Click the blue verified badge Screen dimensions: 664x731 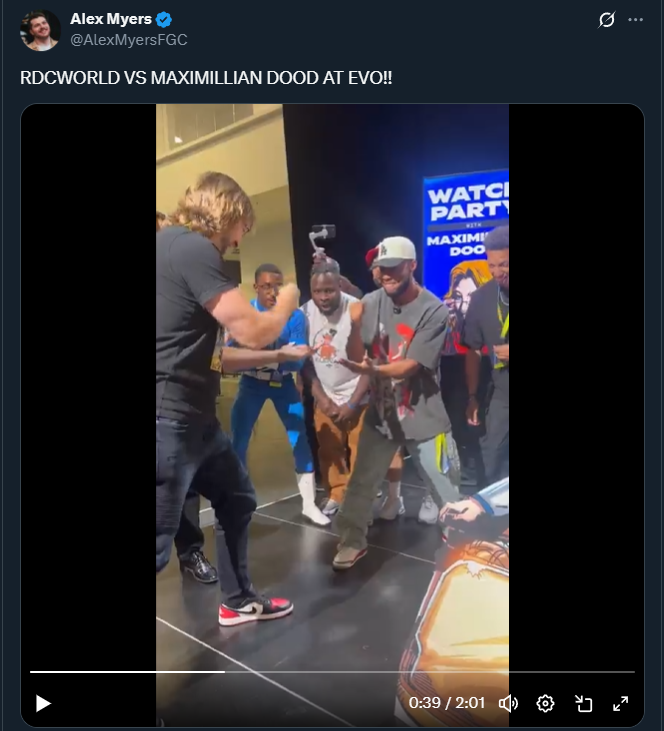click(164, 20)
